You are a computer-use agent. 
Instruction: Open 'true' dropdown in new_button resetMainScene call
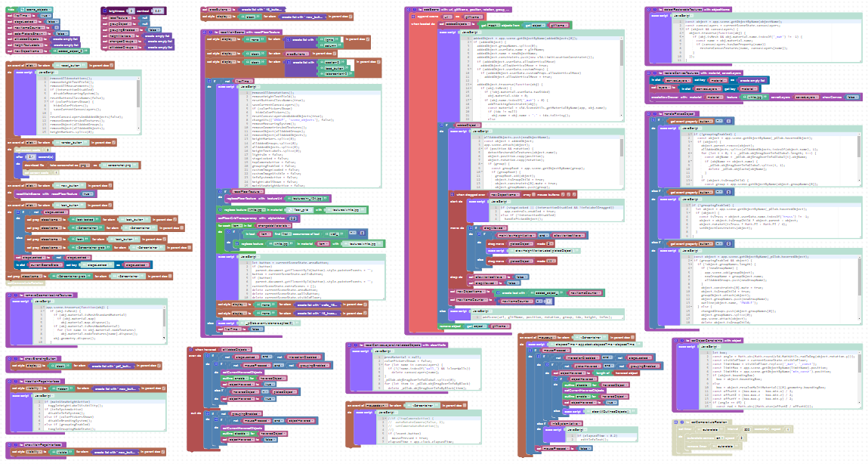coord(88,193)
